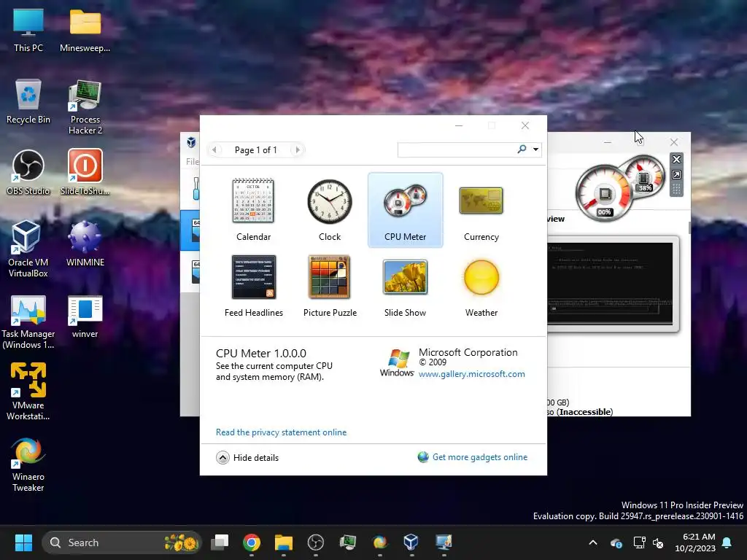747x560 pixels.
Task: Go to next gadget page arrow
Action: click(298, 149)
